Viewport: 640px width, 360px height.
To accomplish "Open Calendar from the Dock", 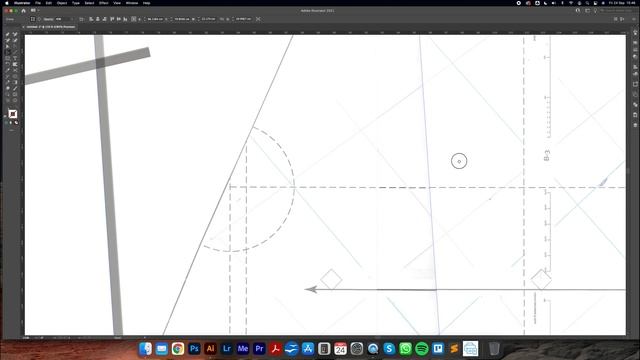I will 340,349.
